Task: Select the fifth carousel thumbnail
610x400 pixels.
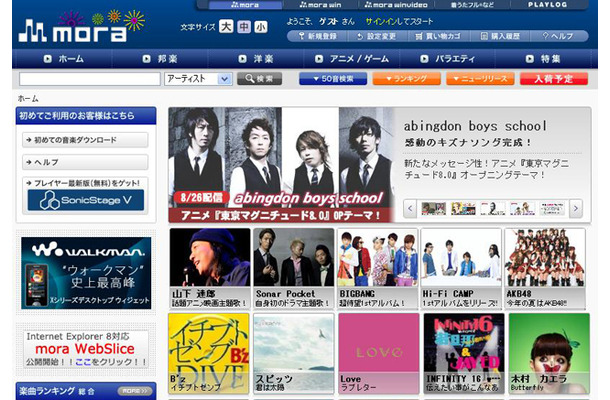Action: pyautogui.click(x=552, y=209)
